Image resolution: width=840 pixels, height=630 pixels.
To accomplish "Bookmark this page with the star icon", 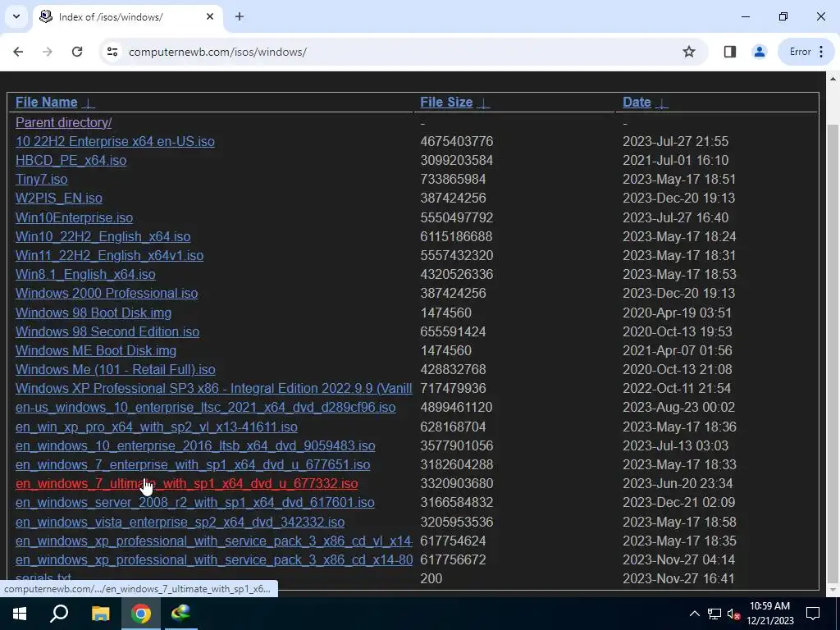I will 689,52.
